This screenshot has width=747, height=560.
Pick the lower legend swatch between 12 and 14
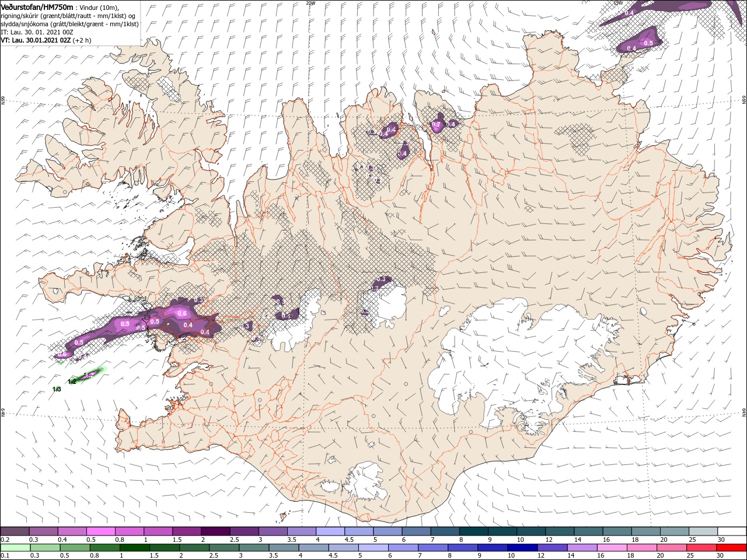[x=552, y=548]
